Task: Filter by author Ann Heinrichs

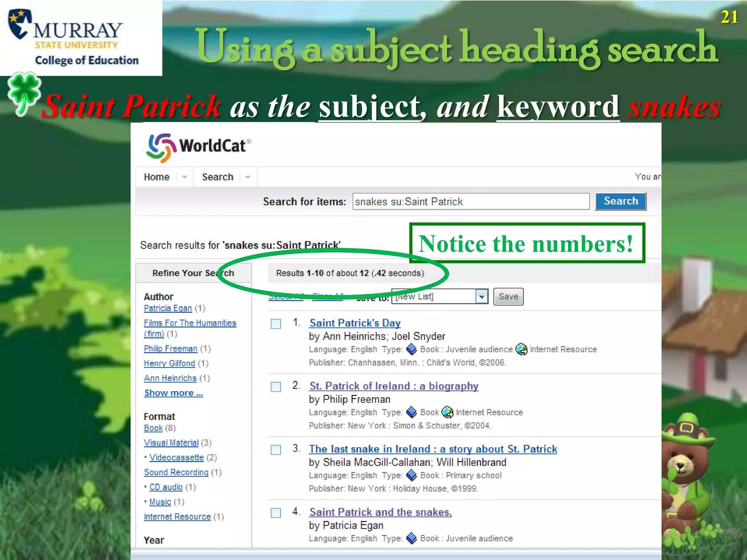Action: pyautogui.click(x=170, y=378)
